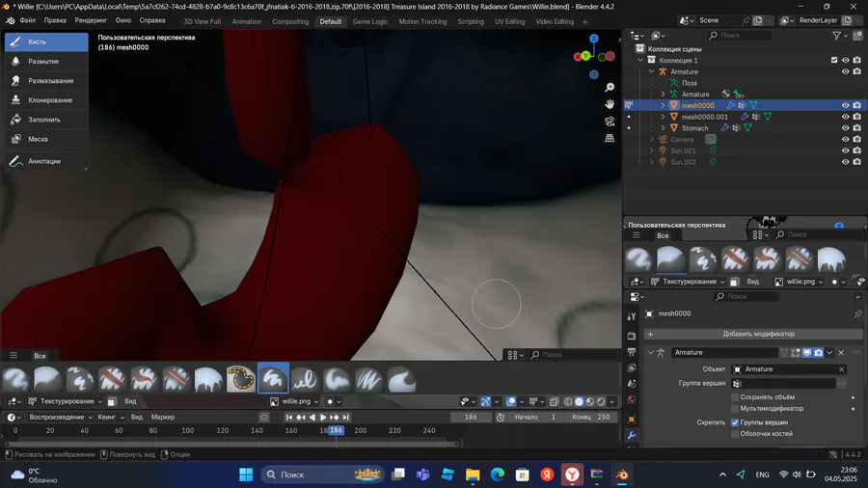Select the last brush in the lower brush shelf

pyautogui.click(x=401, y=379)
